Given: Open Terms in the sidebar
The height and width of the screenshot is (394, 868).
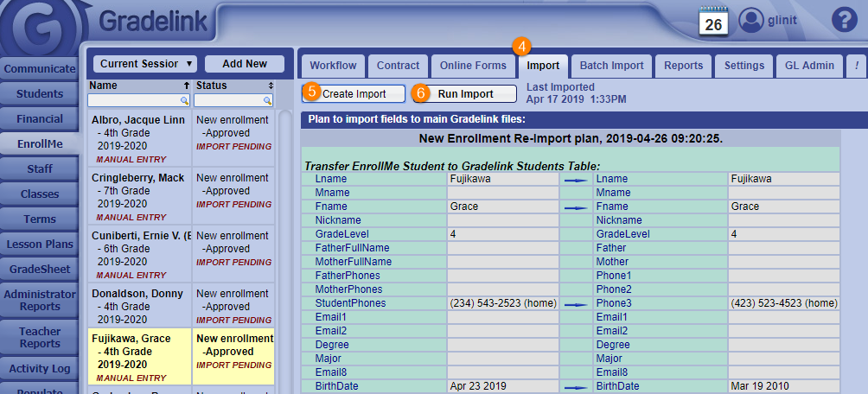Looking at the screenshot, I should tap(40, 219).
